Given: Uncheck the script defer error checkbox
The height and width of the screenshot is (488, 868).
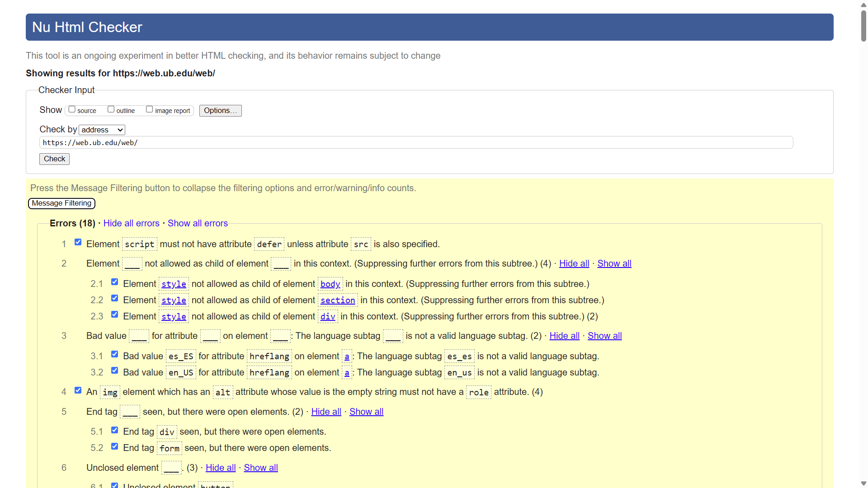Looking at the screenshot, I should point(78,242).
